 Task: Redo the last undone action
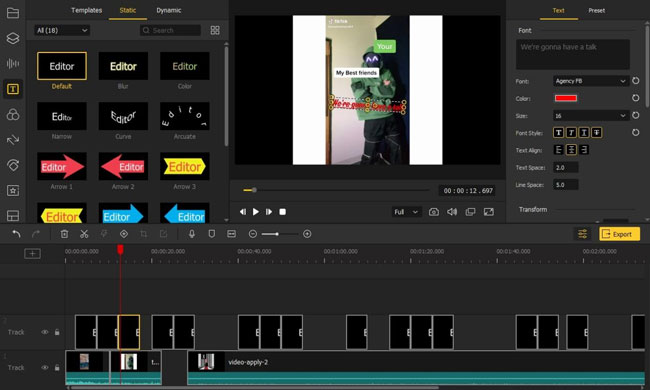(x=36, y=234)
